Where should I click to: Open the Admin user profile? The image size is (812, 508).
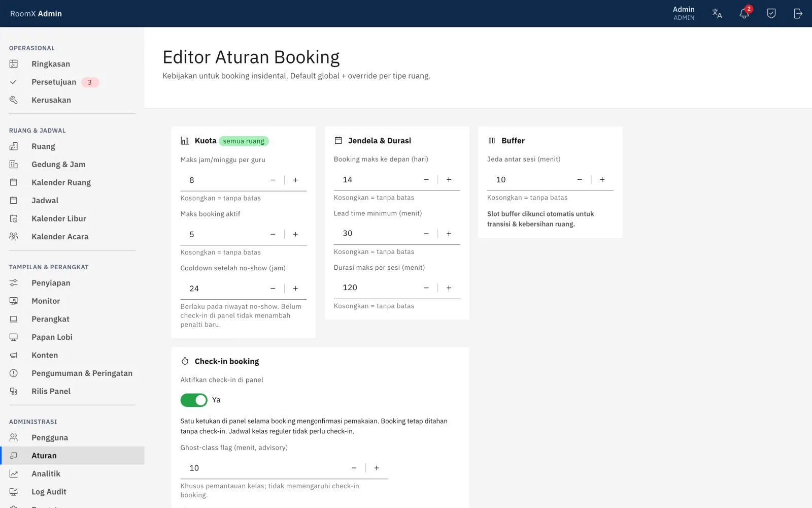tap(684, 14)
